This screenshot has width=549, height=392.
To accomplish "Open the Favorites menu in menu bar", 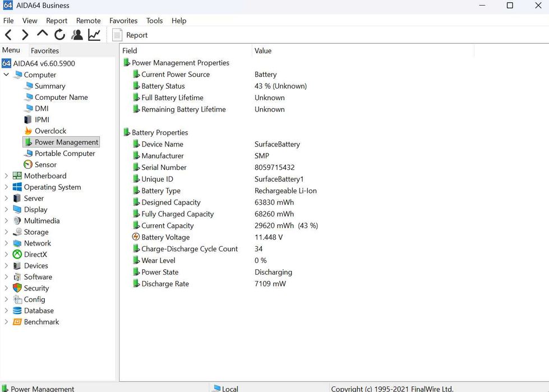I will (123, 21).
